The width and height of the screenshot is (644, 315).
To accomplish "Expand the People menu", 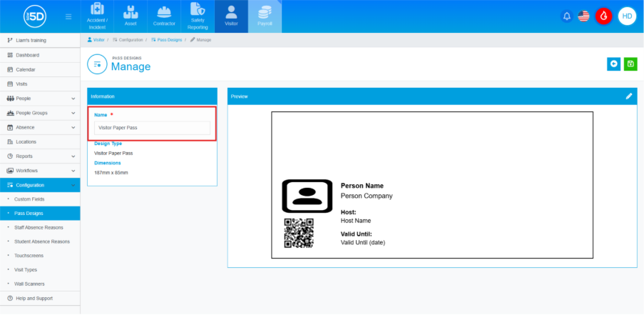I will (40, 99).
